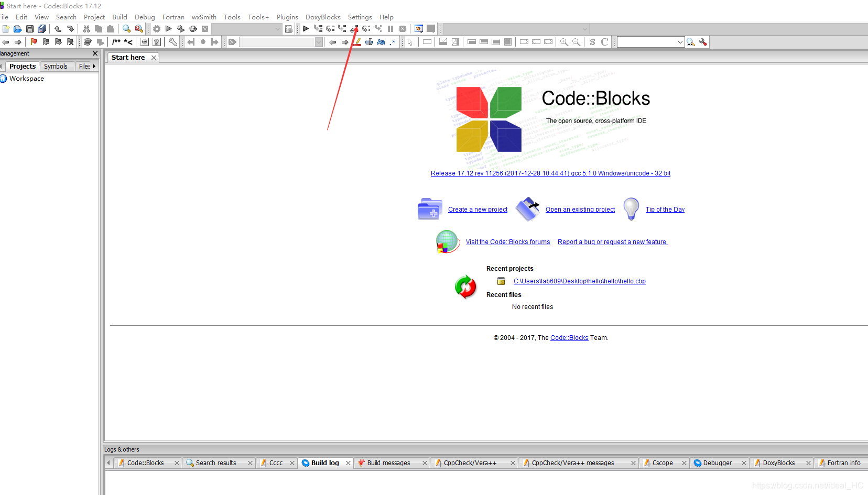Screen dimensions: 868x495
Task: Click the Save file disk icon
Action: click(x=30, y=29)
